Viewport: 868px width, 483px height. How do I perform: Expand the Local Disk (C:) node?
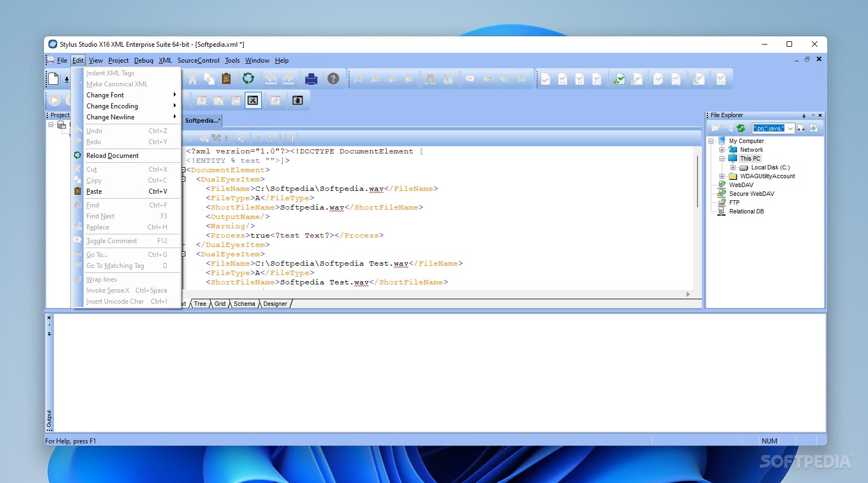pos(733,167)
